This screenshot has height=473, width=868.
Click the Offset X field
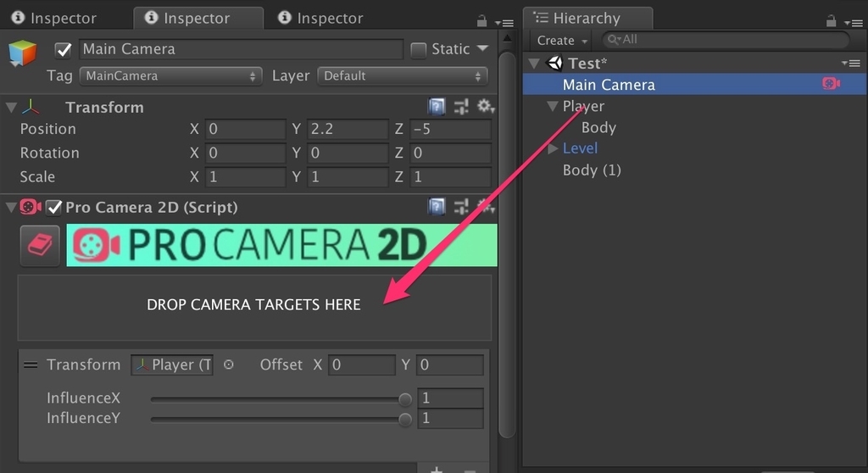[361, 365]
